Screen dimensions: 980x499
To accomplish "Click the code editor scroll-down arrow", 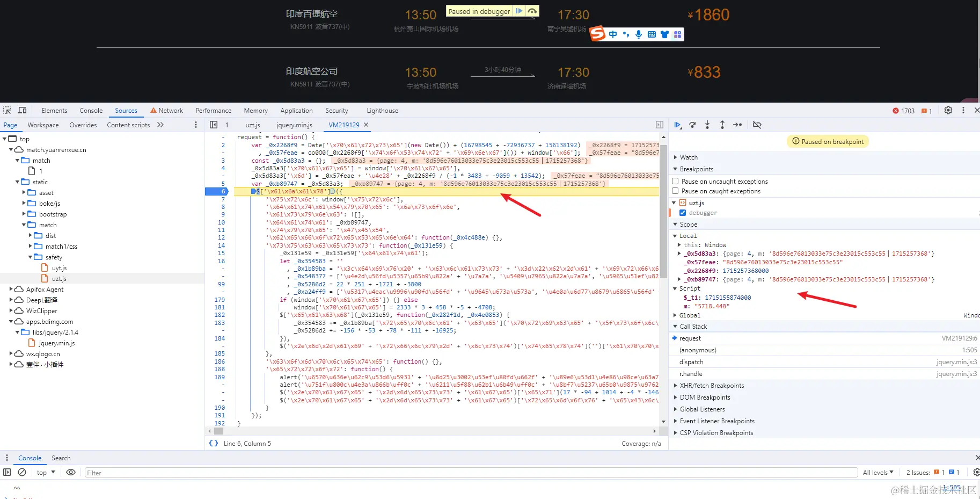I will pos(664,422).
